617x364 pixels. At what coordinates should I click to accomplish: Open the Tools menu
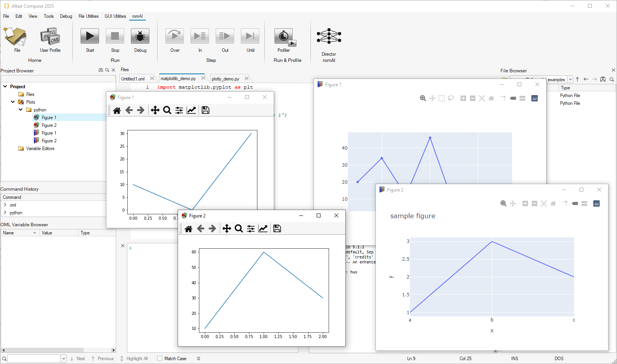pos(49,16)
